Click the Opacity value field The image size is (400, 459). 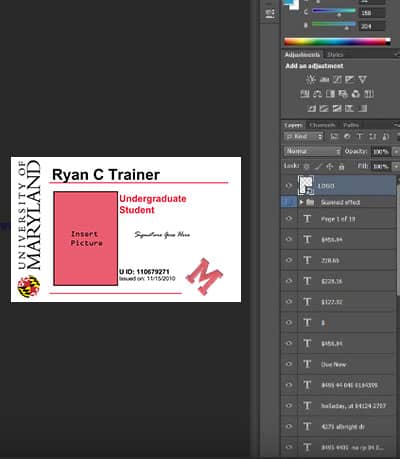pyautogui.click(x=380, y=152)
